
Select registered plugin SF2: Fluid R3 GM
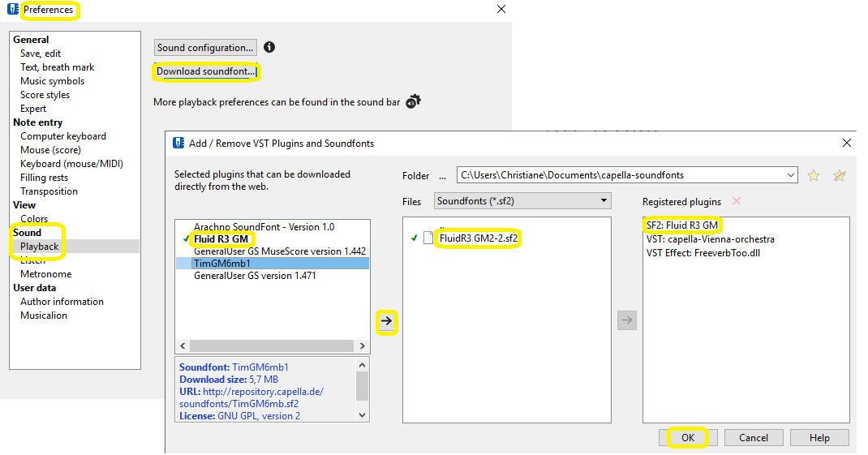pos(682,225)
